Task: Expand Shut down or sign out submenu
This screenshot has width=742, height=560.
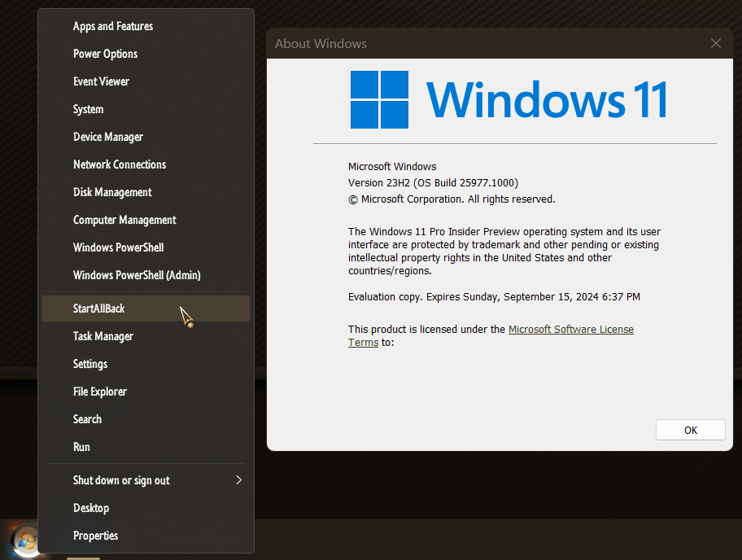Action: tap(146, 480)
